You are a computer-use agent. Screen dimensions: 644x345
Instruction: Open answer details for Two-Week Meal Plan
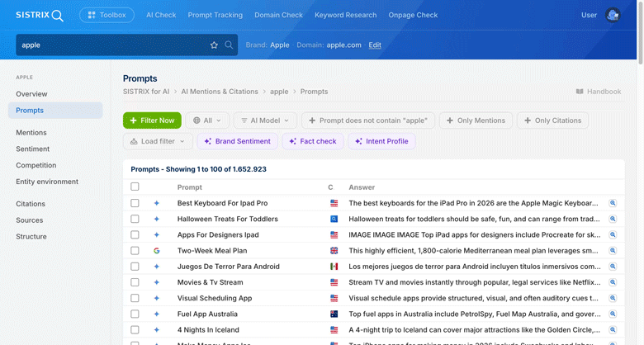click(613, 251)
